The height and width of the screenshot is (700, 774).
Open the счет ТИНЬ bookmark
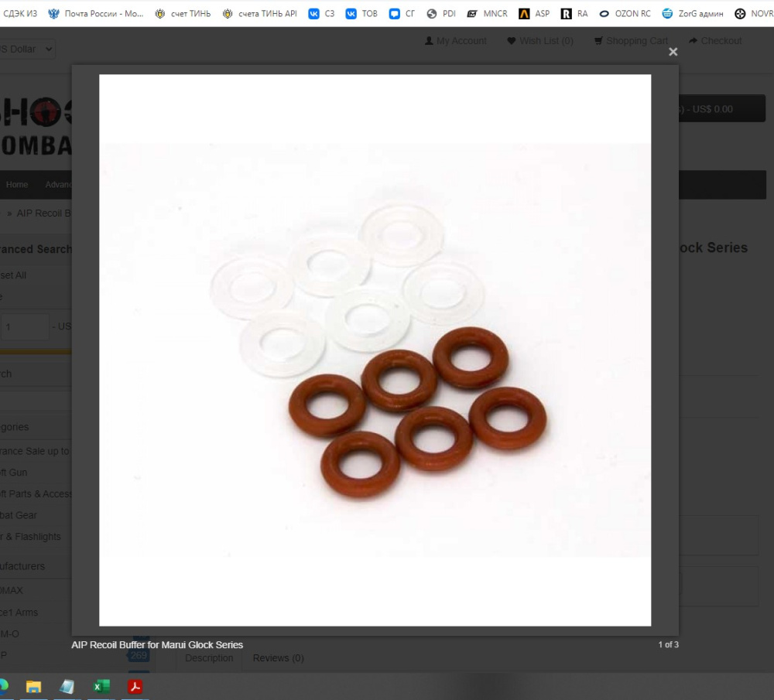tap(183, 14)
